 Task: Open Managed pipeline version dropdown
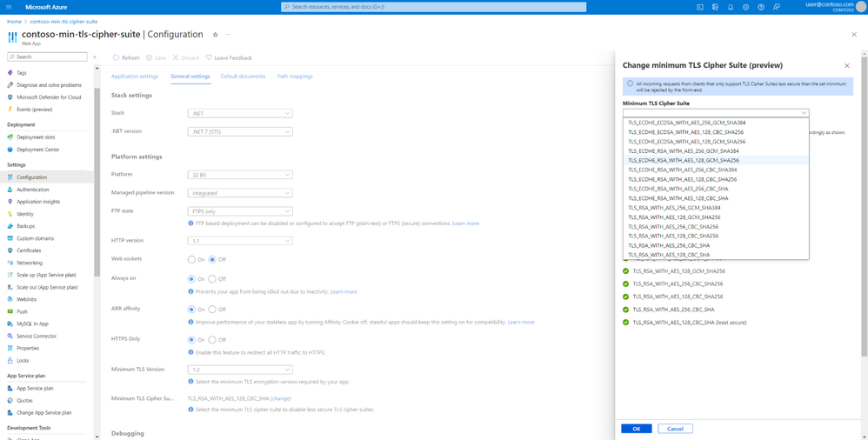click(x=240, y=193)
